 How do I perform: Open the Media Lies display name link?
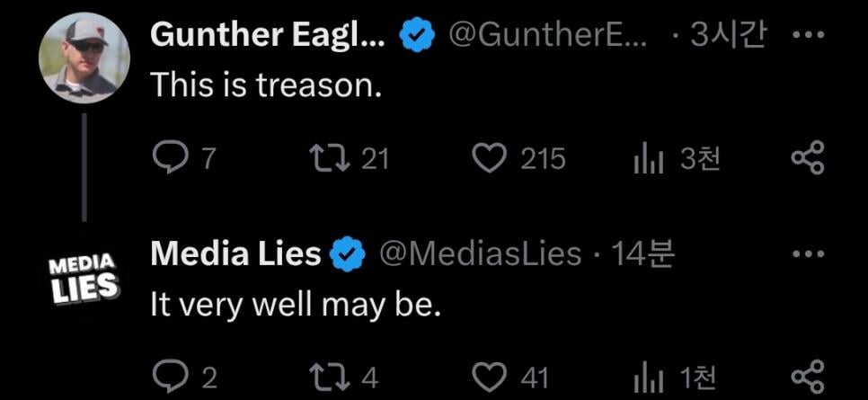[x=235, y=254]
